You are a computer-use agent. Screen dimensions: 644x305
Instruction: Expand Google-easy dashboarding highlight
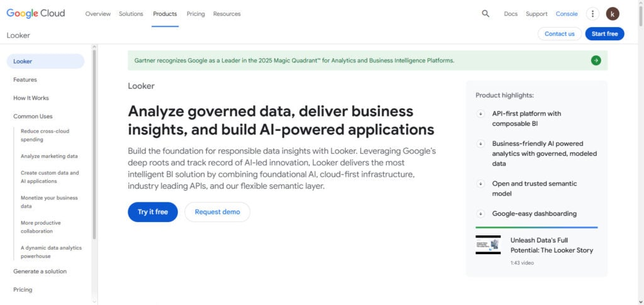click(x=480, y=214)
